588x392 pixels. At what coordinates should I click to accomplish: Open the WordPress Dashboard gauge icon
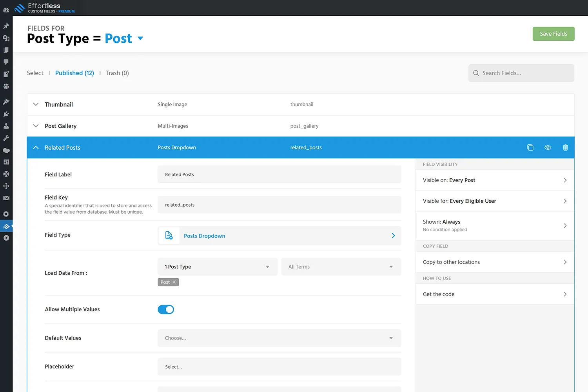click(x=6, y=10)
